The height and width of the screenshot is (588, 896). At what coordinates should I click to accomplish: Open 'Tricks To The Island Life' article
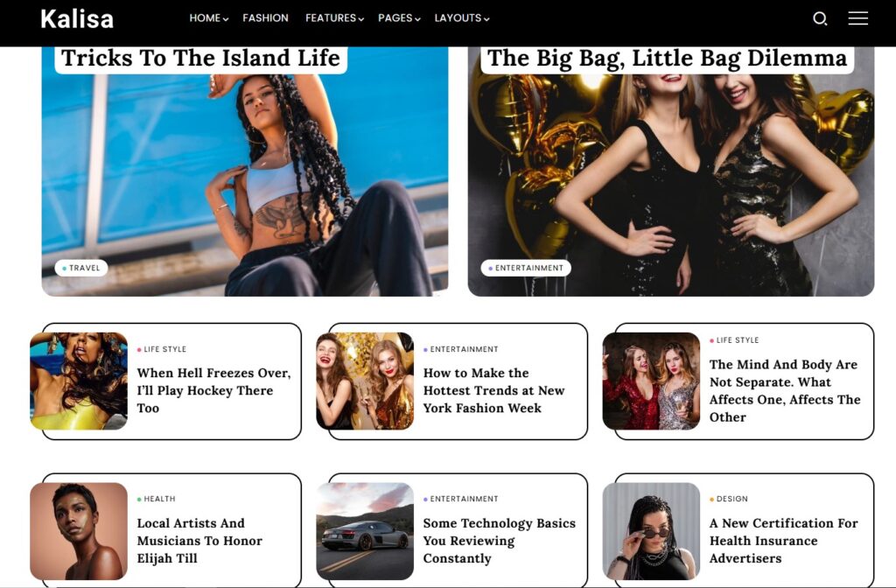coord(200,59)
